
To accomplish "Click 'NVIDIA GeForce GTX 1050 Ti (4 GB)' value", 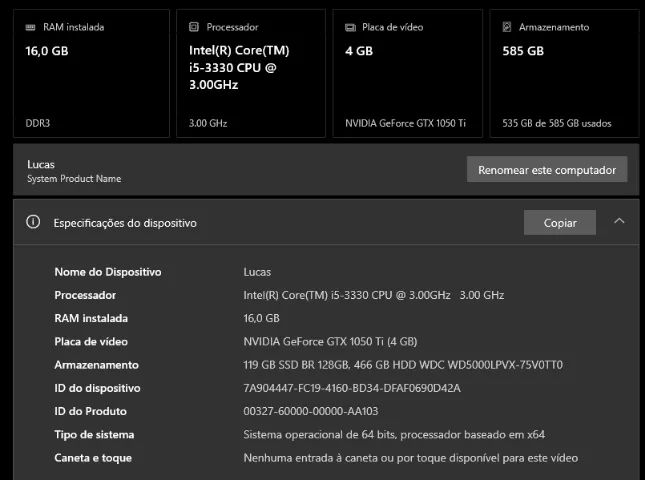I will tap(330, 341).
